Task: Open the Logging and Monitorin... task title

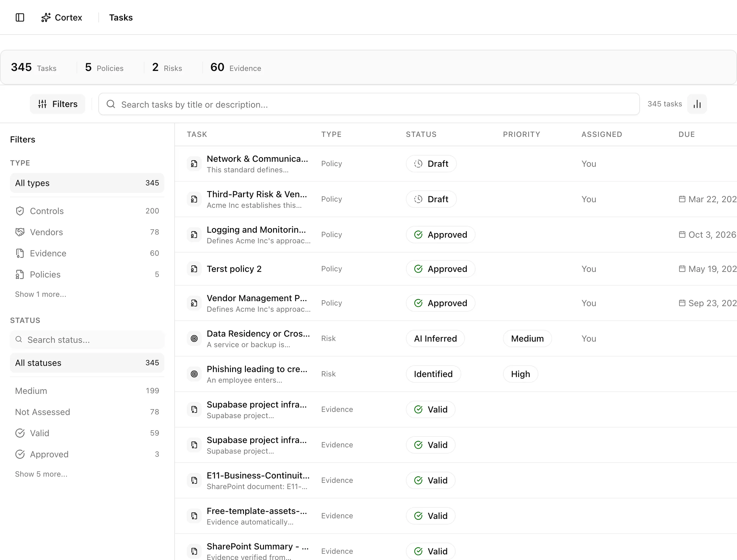Action: (x=256, y=230)
